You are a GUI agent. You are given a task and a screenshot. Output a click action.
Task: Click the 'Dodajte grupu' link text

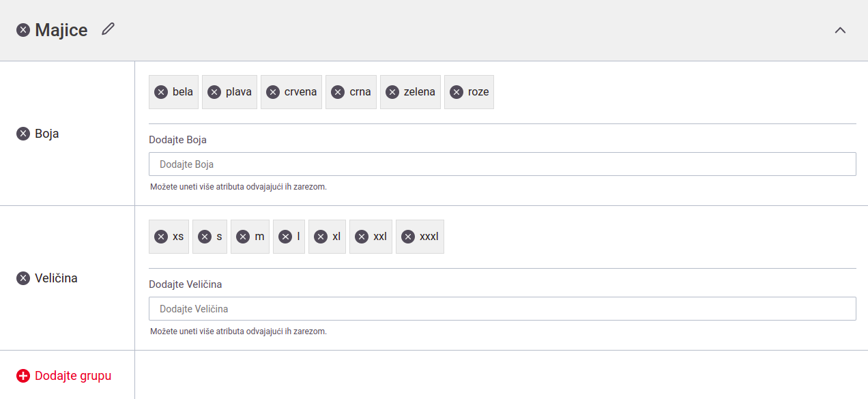click(x=73, y=376)
